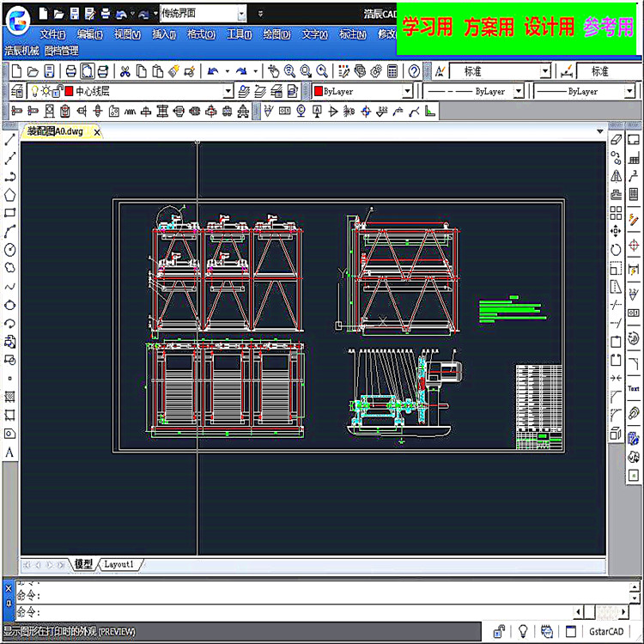Screen dimensions: 644x644
Task: Select the Spline tool
Action: coord(9,286)
